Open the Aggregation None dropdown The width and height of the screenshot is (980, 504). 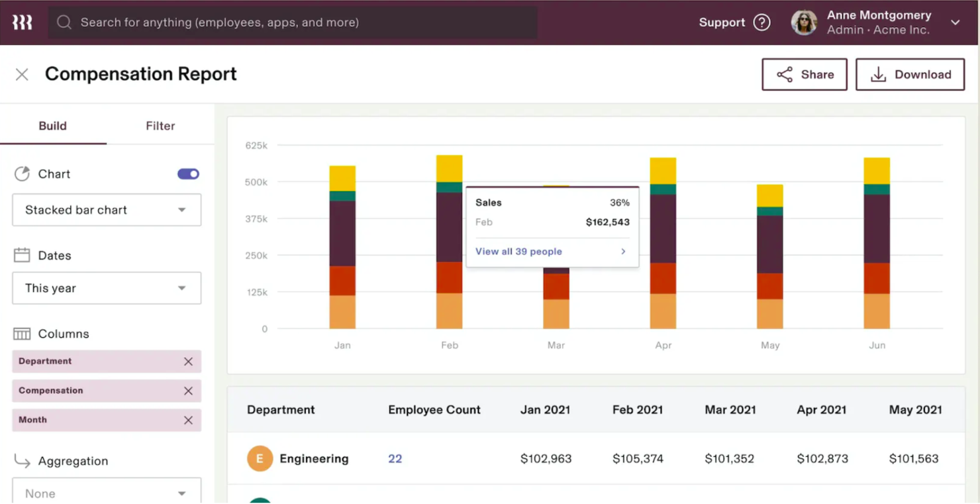(107, 491)
